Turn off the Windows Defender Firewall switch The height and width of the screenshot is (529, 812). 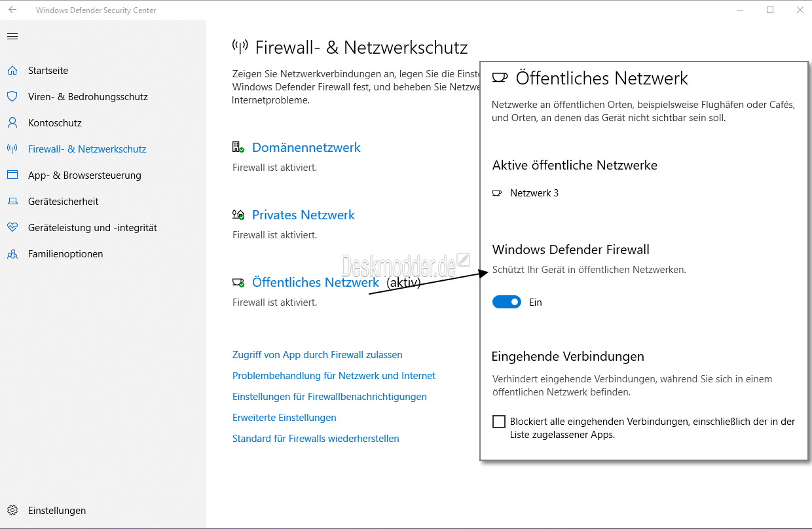coord(507,302)
